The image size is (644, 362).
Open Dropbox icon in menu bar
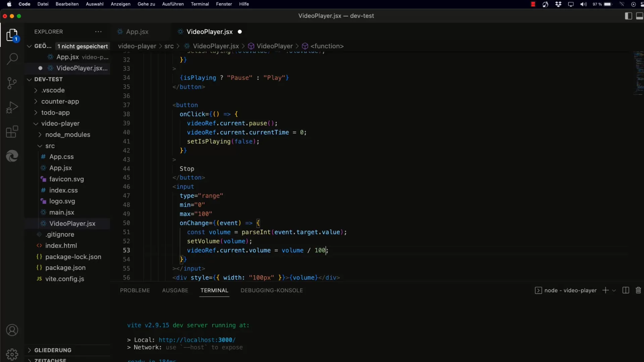[x=558, y=4]
